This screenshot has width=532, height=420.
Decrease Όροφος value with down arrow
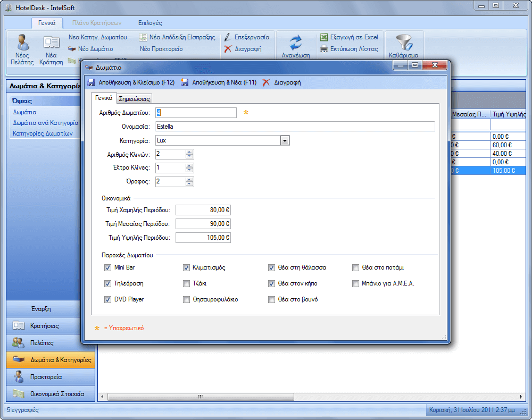tap(189, 184)
